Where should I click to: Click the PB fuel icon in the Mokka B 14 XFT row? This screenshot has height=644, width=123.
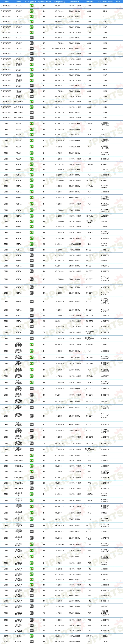(x=32, y=513)
